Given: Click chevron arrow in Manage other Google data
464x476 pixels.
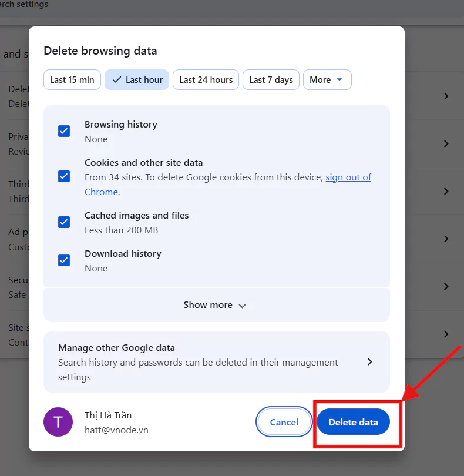Looking at the screenshot, I should point(369,362).
